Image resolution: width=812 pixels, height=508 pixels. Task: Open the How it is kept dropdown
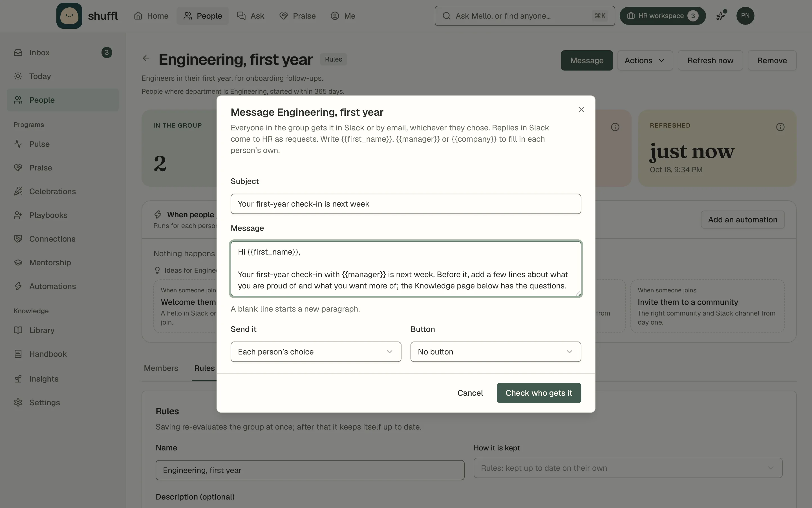pyautogui.click(x=628, y=468)
